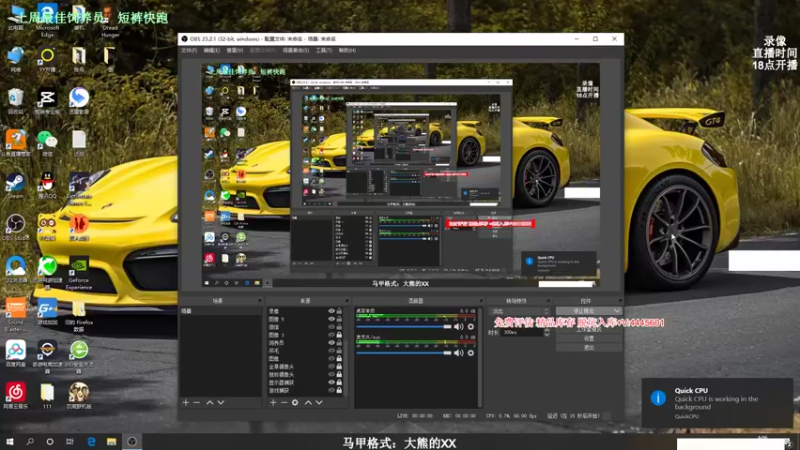The height and width of the screenshot is (450, 800).
Task: Open the Microsoft Edge desktop shortcut
Action: (x=47, y=20)
